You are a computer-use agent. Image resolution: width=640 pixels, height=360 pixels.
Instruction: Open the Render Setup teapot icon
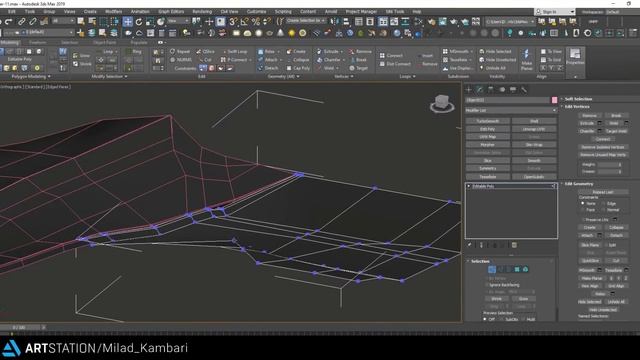pos(432,22)
